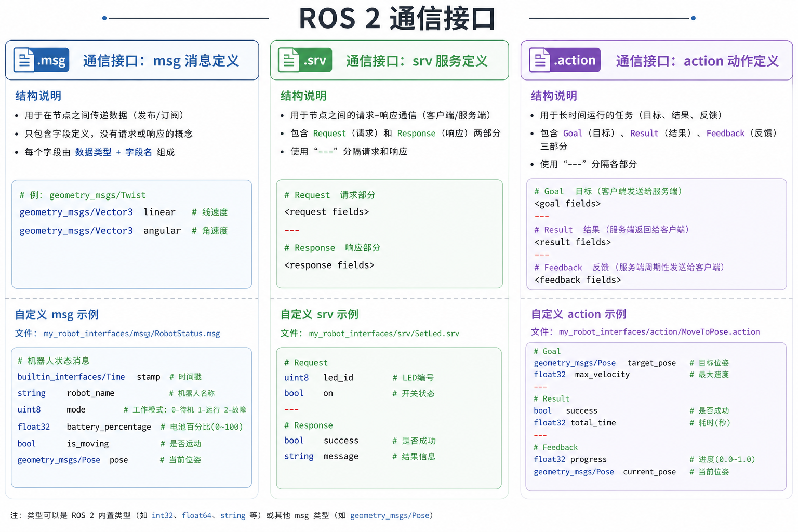
Task: Click comment '# Request 请求部分'
Action: click(x=330, y=195)
